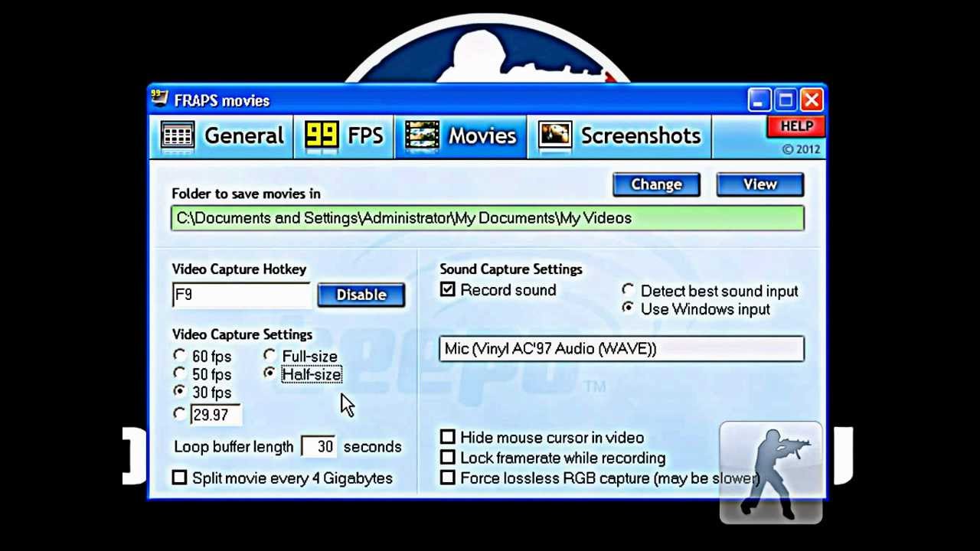Select the custom 29.97 fps radio button
980x551 pixels.
(x=179, y=413)
